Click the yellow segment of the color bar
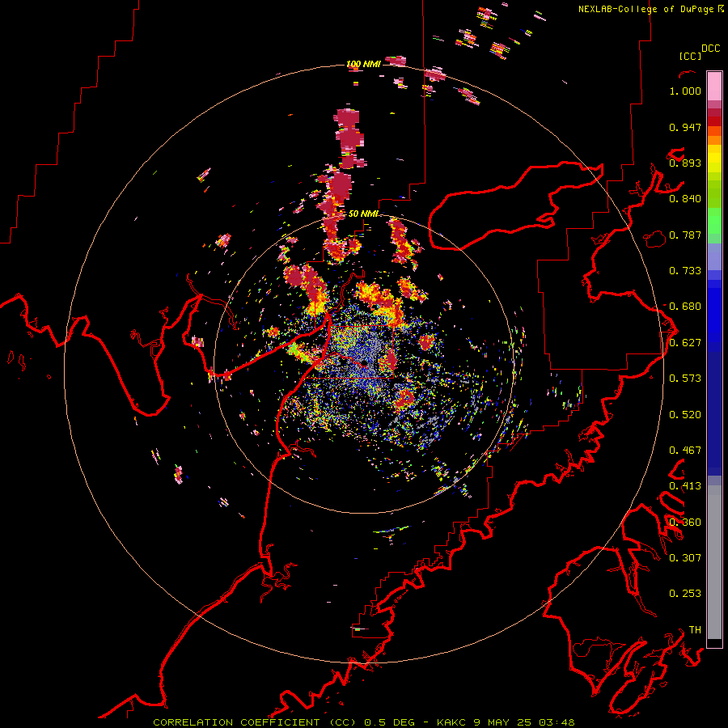The image size is (728, 728). point(714,159)
